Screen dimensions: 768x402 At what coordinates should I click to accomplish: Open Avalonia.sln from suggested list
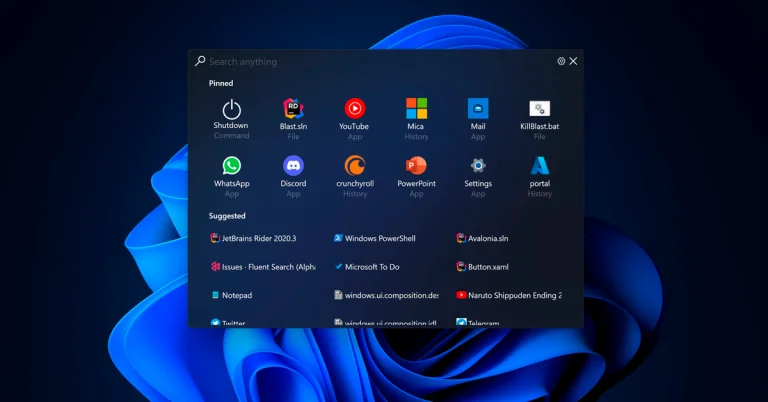[487, 239]
